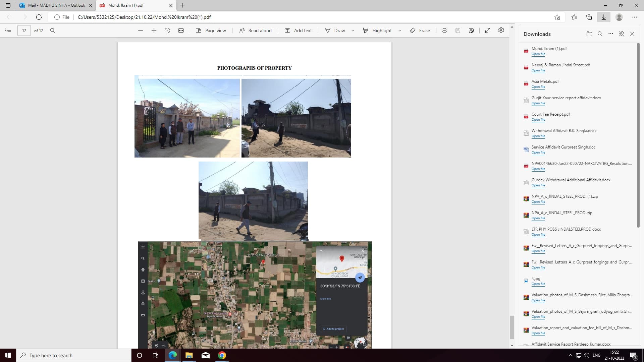Open PDF toolbar settings gear
The width and height of the screenshot is (644, 362).
click(x=501, y=31)
